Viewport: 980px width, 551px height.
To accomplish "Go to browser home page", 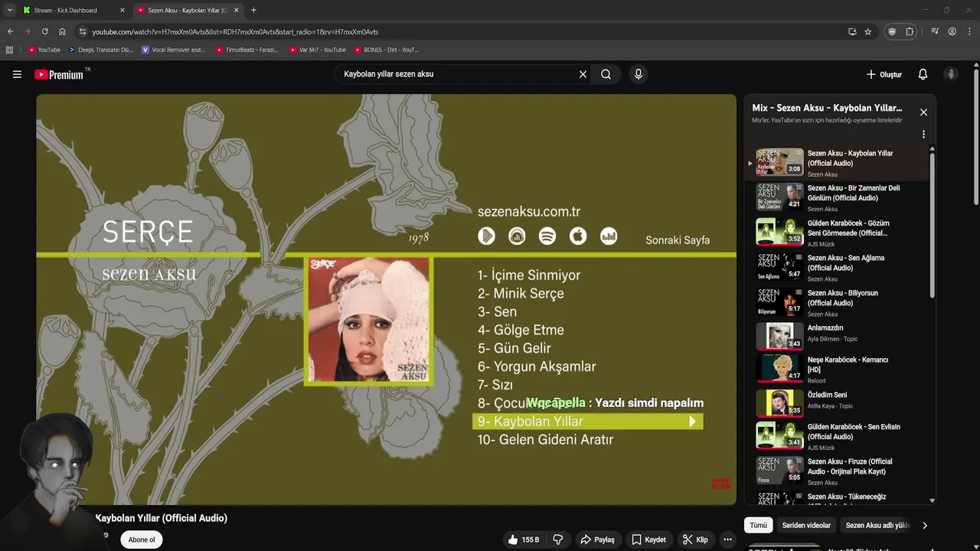I will [x=62, y=31].
